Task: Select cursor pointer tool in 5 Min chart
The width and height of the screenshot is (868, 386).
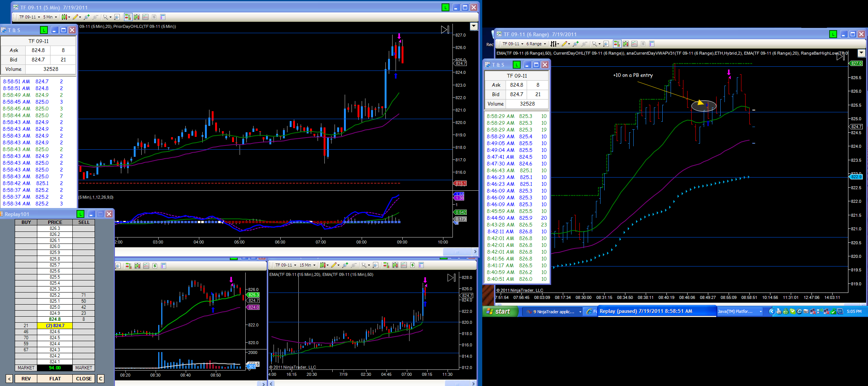Action: pos(106,17)
